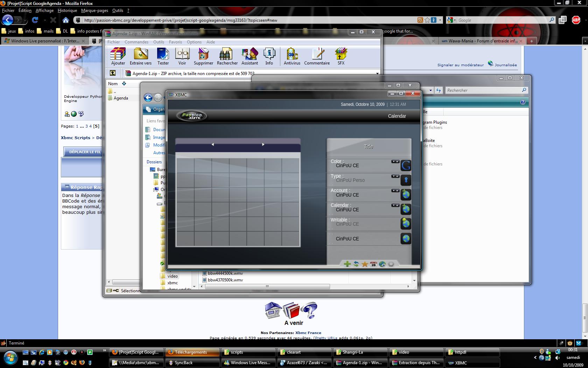Open Firefox Historique menu
Image resolution: width=588 pixels, height=368 pixels.
(67, 11)
